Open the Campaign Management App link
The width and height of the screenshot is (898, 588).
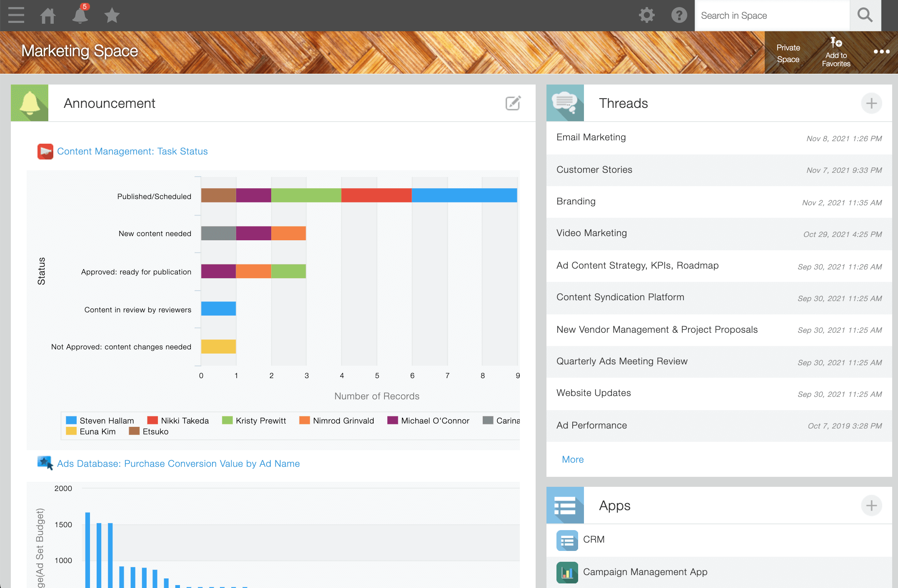pos(645,572)
